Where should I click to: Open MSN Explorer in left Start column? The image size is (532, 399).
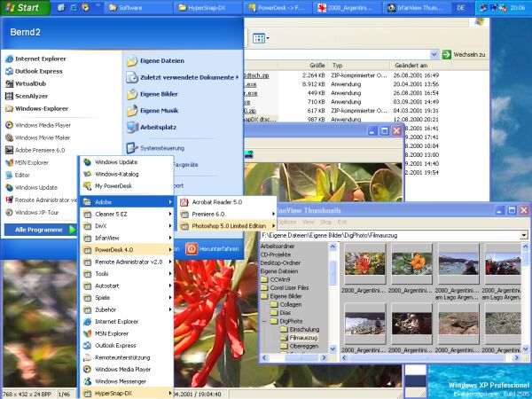(27, 162)
